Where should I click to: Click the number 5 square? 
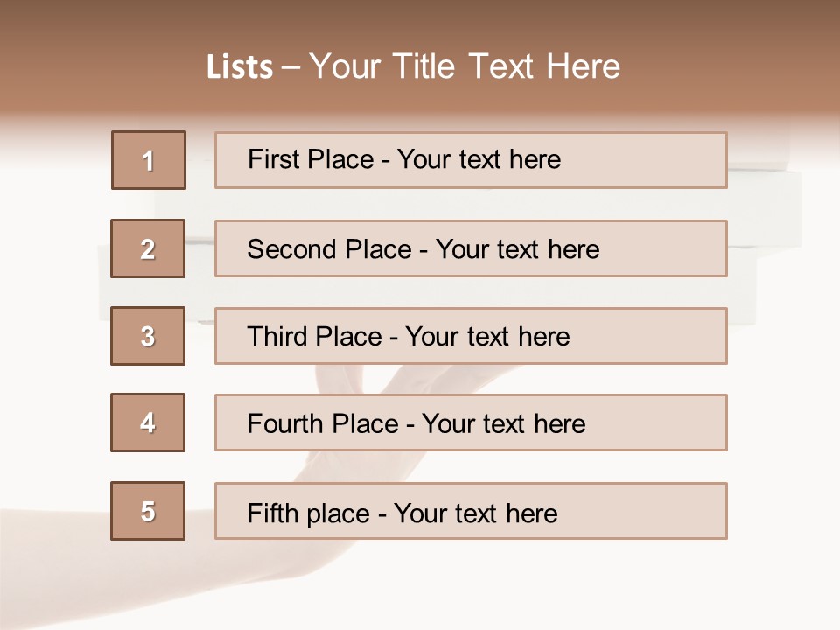148,511
